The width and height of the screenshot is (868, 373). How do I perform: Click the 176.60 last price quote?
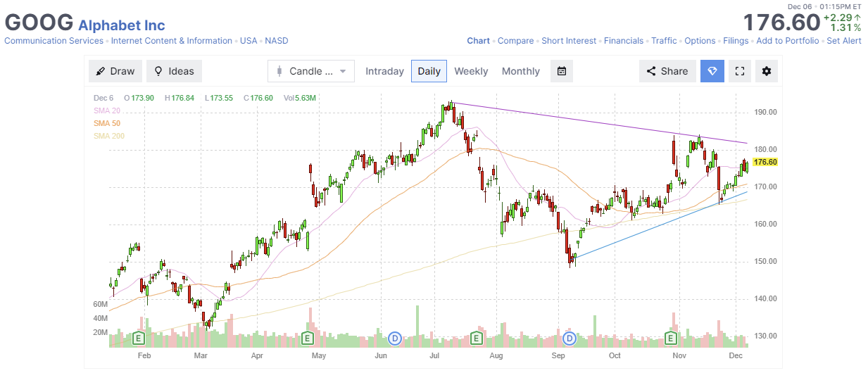[x=781, y=23]
